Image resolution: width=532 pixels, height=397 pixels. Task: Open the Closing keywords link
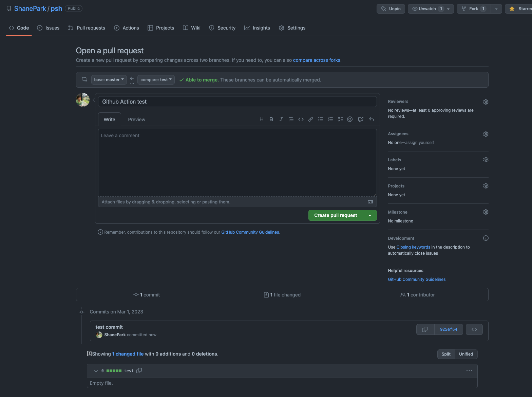click(x=413, y=247)
